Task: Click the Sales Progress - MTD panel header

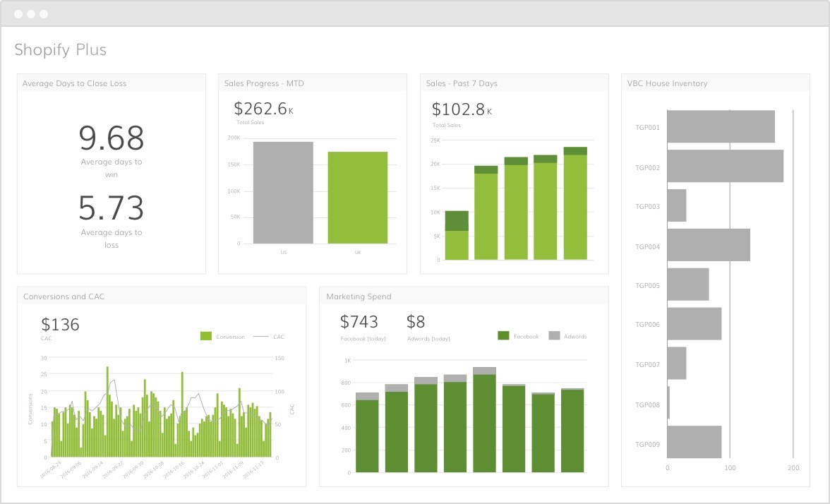Action: click(264, 83)
